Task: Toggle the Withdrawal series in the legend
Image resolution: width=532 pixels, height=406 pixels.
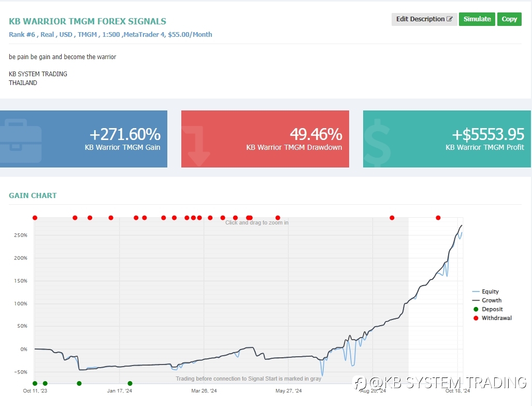Action: tap(492, 318)
